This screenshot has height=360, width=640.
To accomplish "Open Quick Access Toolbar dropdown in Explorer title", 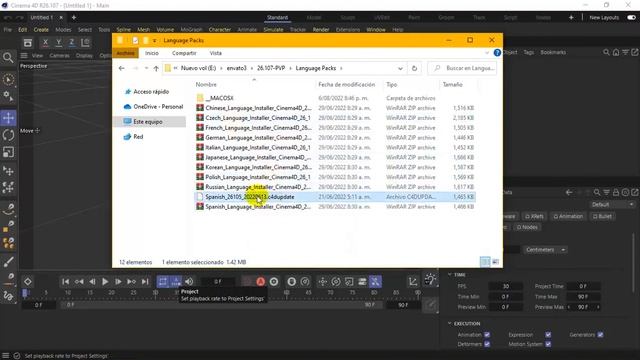I will pyautogui.click(x=155, y=40).
